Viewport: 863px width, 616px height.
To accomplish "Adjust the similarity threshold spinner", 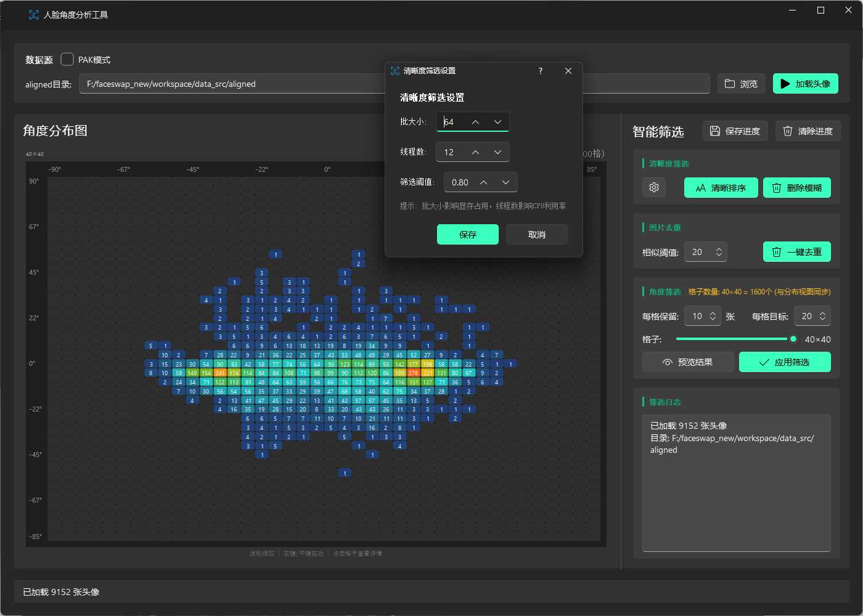I will (719, 252).
